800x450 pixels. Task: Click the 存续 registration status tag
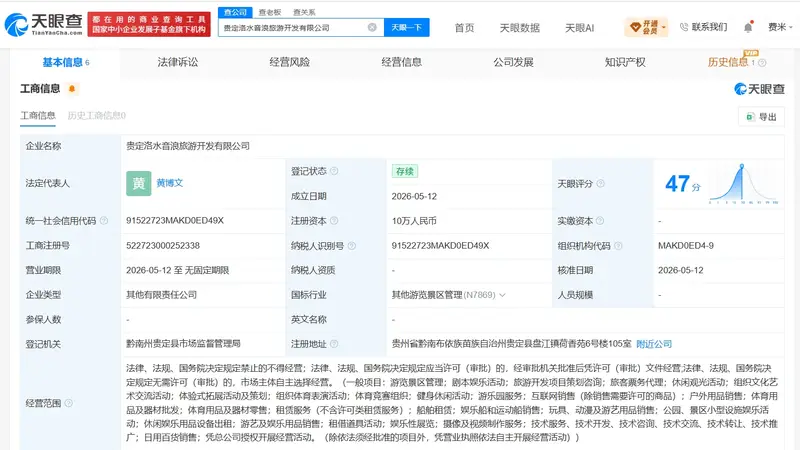click(x=405, y=171)
